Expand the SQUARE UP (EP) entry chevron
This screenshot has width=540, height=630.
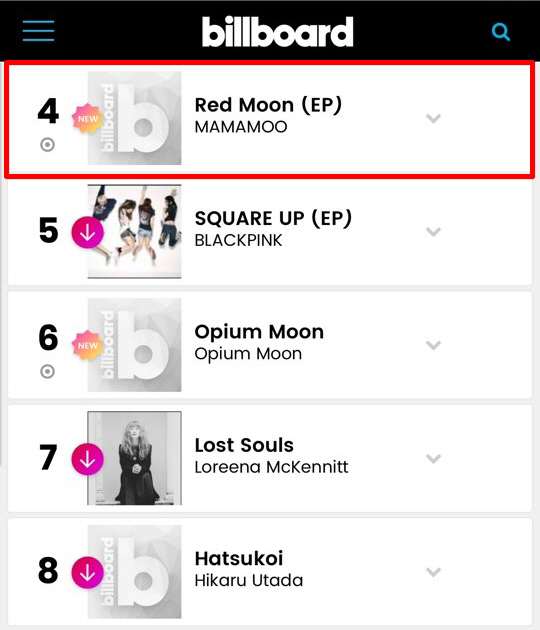coord(434,232)
